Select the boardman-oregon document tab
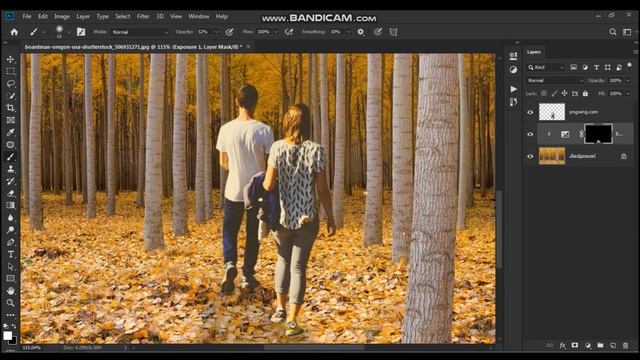640x360 pixels. (133, 47)
